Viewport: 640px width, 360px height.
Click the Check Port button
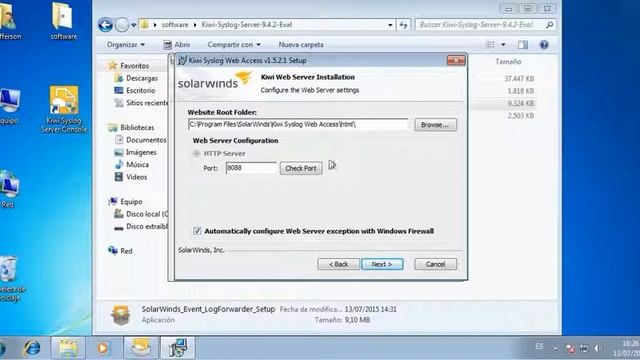301,168
